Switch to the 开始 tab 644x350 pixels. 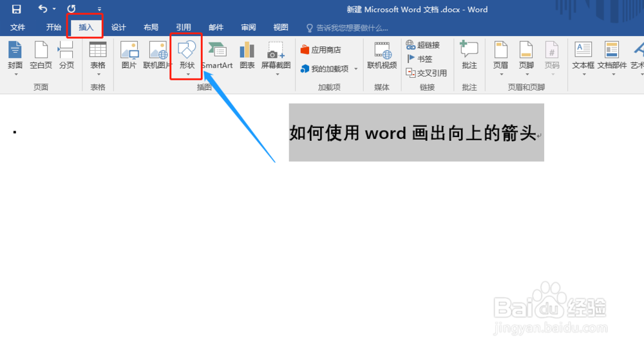click(53, 28)
